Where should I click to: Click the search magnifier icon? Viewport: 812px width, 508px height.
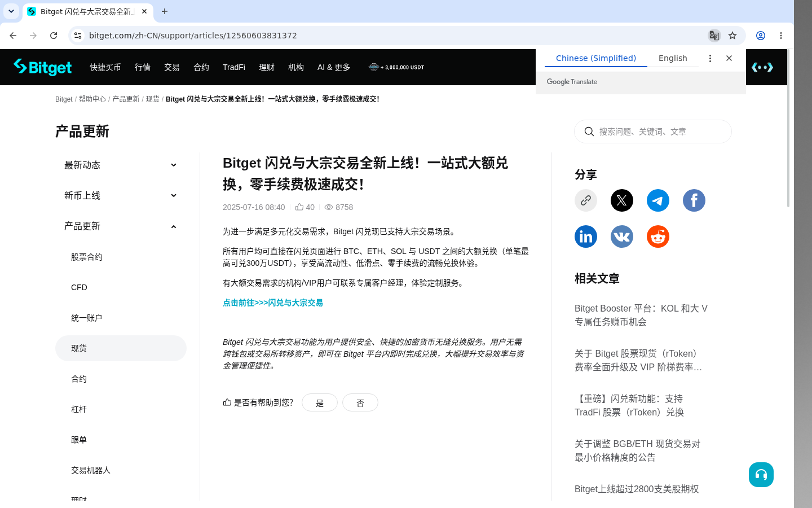point(589,132)
